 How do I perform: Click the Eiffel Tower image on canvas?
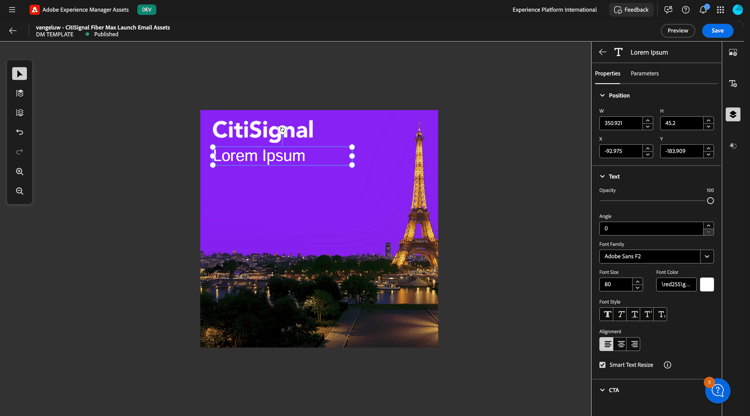[x=419, y=196]
